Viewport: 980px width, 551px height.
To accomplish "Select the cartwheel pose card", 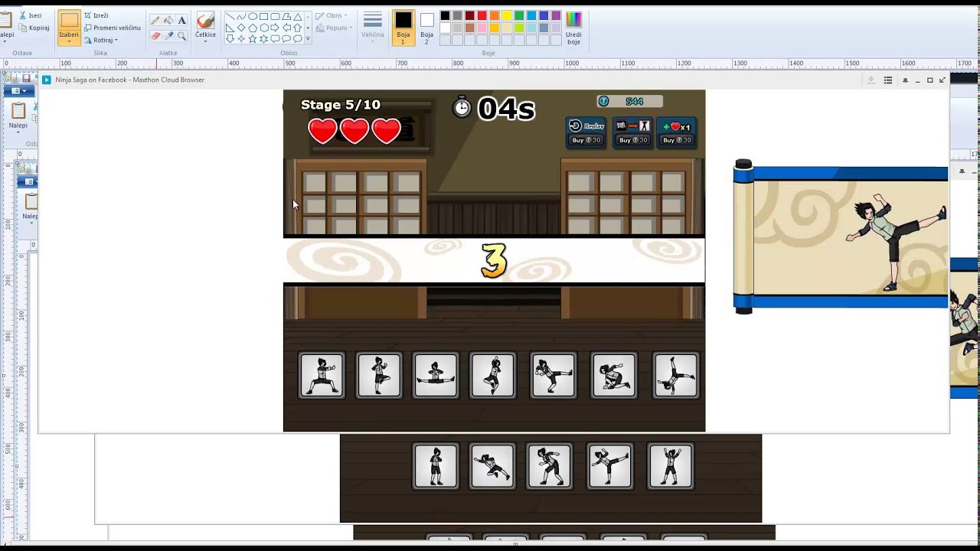I will (676, 376).
